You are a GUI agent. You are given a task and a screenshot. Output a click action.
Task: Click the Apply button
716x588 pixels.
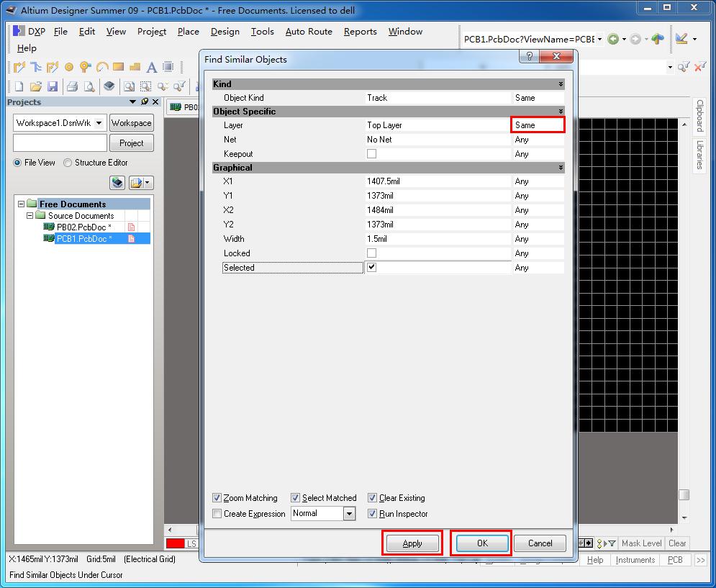(x=412, y=543)
